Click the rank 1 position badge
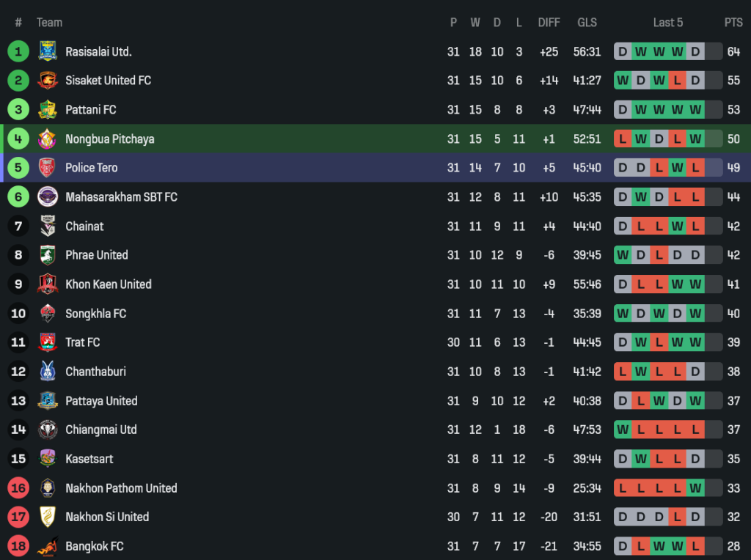Screen dimensions: 751x560 [18, 51]
